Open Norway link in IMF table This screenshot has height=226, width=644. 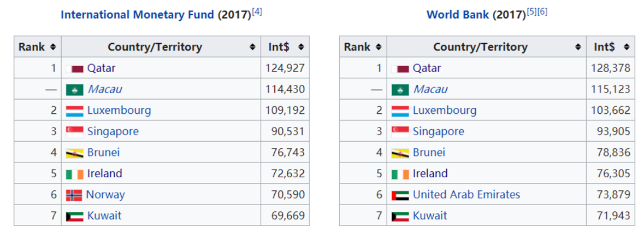coord(105,195)
